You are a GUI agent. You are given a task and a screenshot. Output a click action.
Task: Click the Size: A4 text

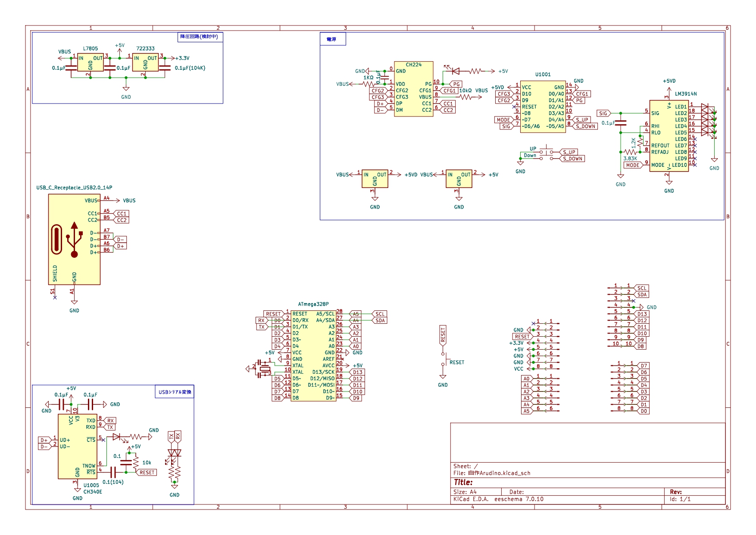pyautogui.click(x=465, y=492)
